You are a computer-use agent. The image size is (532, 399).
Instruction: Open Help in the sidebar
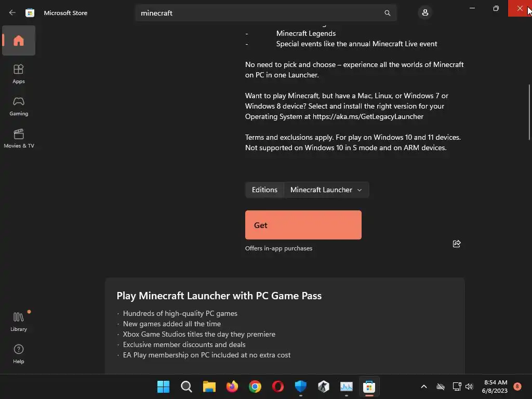pos(19,354)
